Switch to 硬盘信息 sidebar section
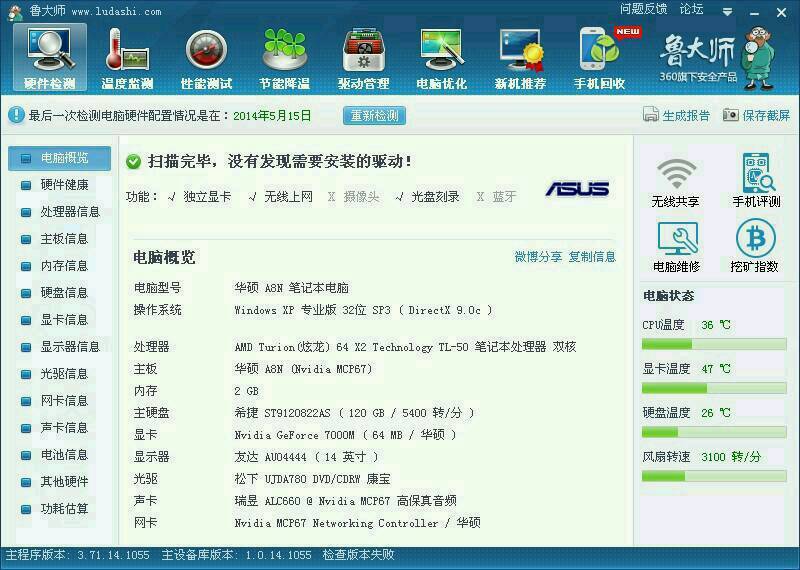Image resolution: width=800 pixels, height=570 pixels. pos(64,293)
